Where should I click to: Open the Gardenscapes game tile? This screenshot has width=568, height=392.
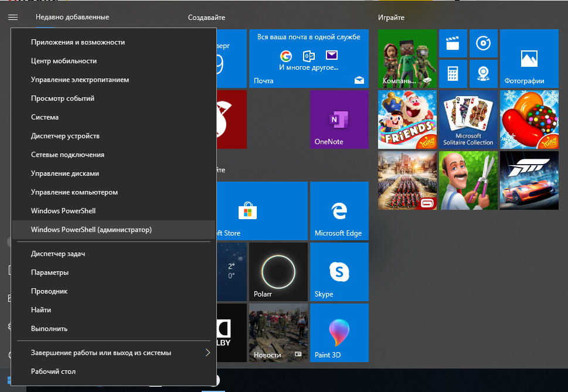468,180
